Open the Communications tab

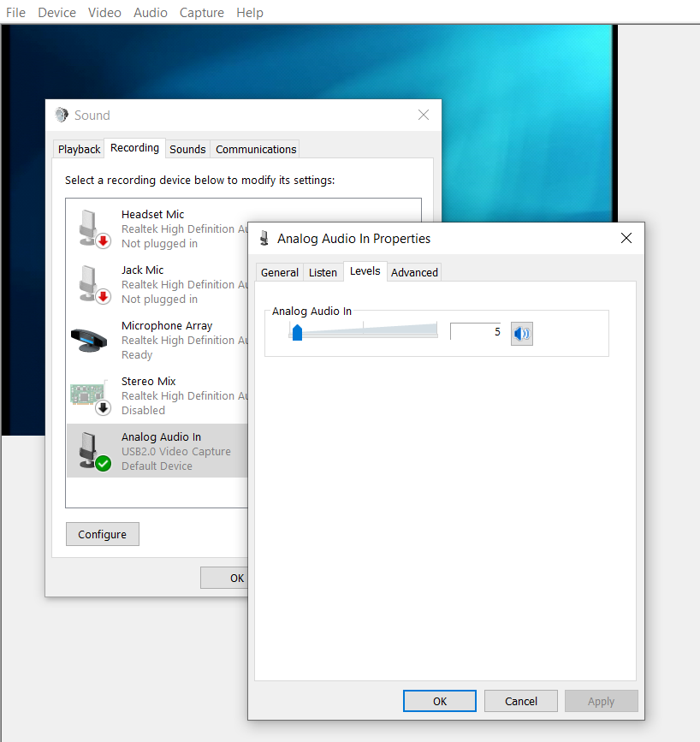(256, 150)
